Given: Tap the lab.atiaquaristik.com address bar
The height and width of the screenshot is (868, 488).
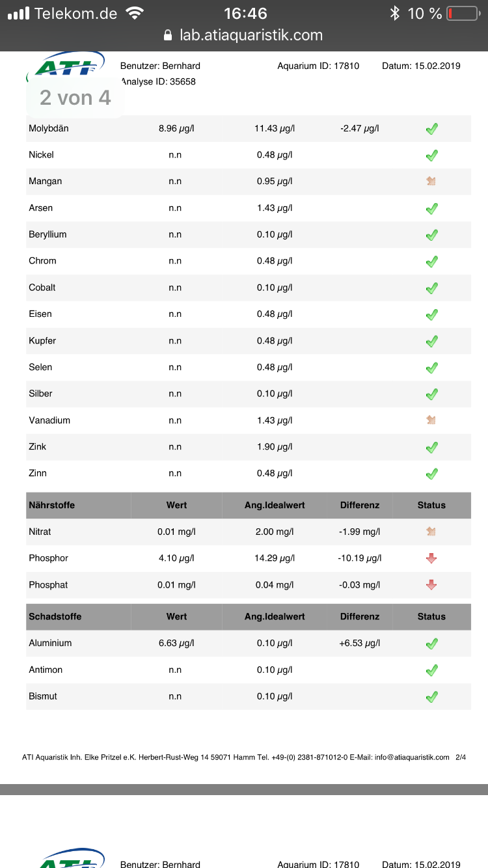Looking at the screenshot, I should 251,35.
